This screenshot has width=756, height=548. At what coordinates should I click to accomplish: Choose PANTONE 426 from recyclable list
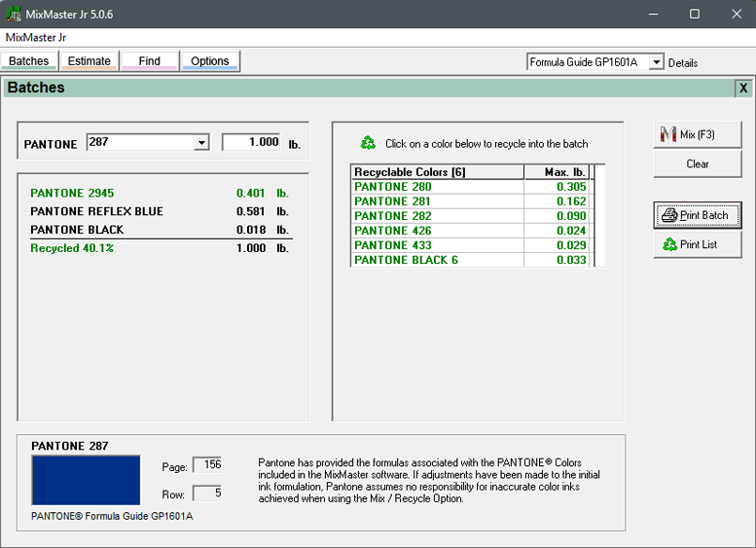(x=393, y=231)
